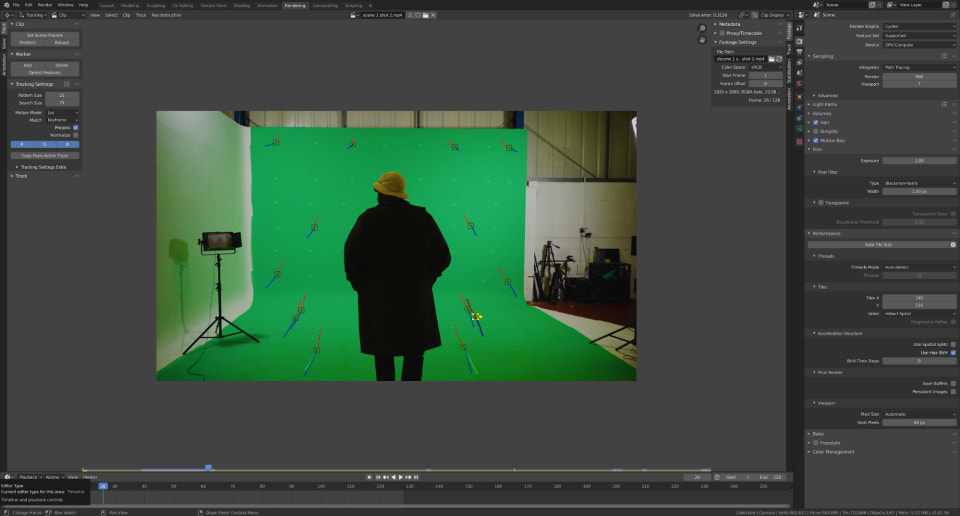Add a new workspace with the plus icon
Viewport: 960px width, 516px height.
(x=370, y=6)
